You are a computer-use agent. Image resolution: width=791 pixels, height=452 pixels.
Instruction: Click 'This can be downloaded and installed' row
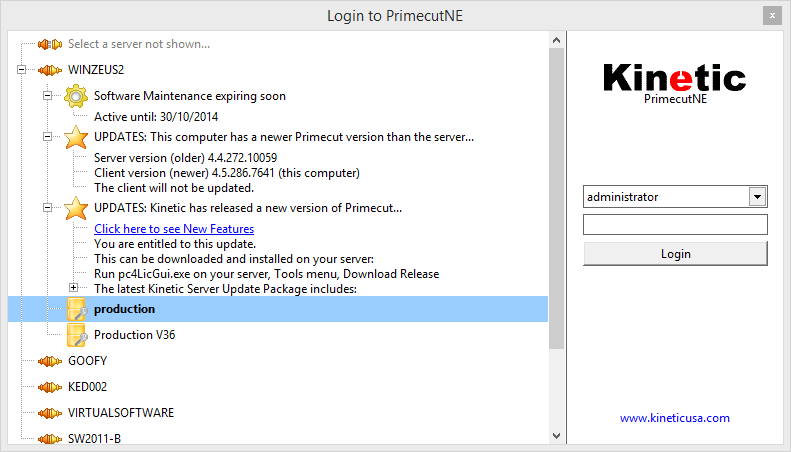pyautogui.click(x=234, y=259)
